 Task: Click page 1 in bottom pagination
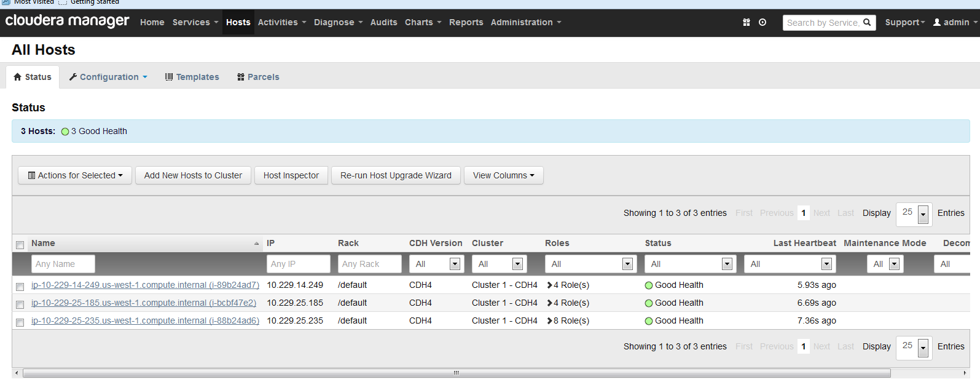(803, 346)
